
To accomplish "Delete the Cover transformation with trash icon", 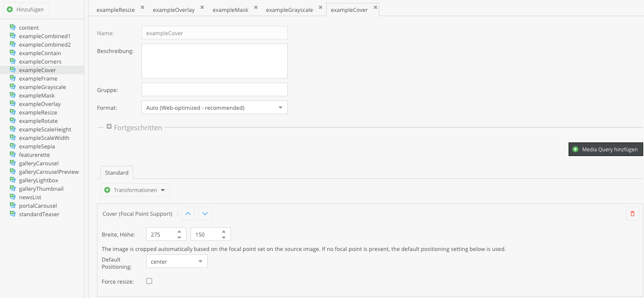I will click(x=632, y=214).
